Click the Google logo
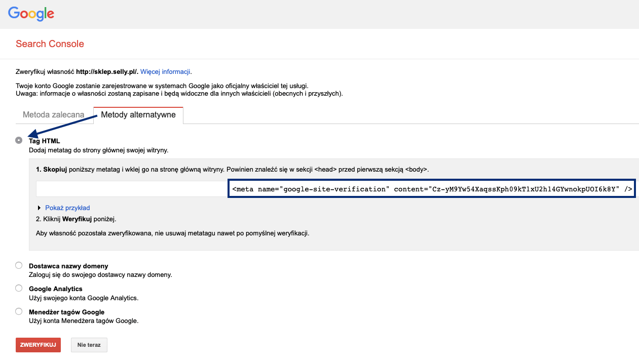639x364 pixels. tap(31, 14)
